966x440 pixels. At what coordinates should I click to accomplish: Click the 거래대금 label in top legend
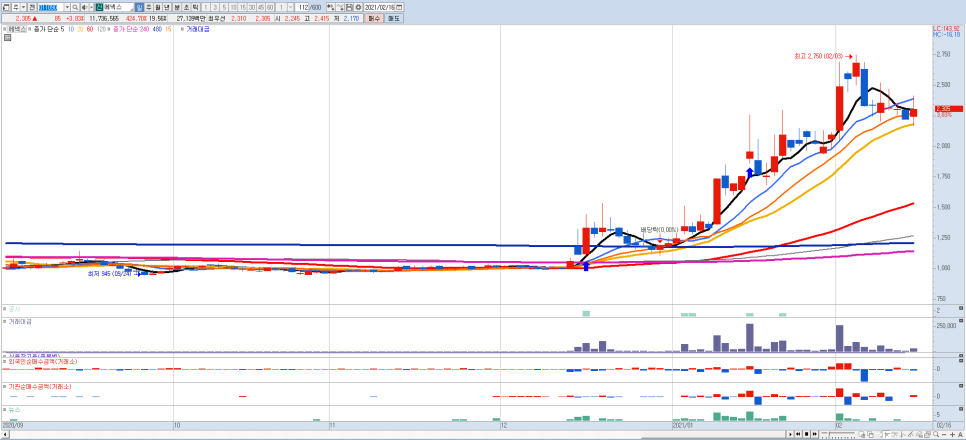pyautogui.click(x=198, y=29)
